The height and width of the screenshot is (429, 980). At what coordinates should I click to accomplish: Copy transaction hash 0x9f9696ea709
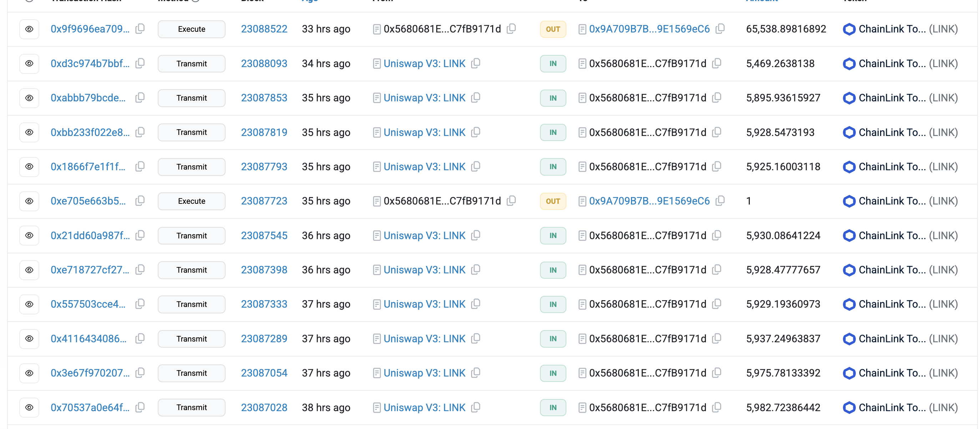pos(140,29)
